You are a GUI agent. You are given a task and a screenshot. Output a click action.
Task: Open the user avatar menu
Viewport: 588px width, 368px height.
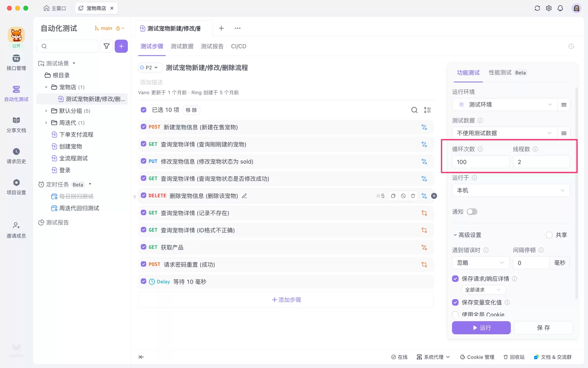pos(576,8)
